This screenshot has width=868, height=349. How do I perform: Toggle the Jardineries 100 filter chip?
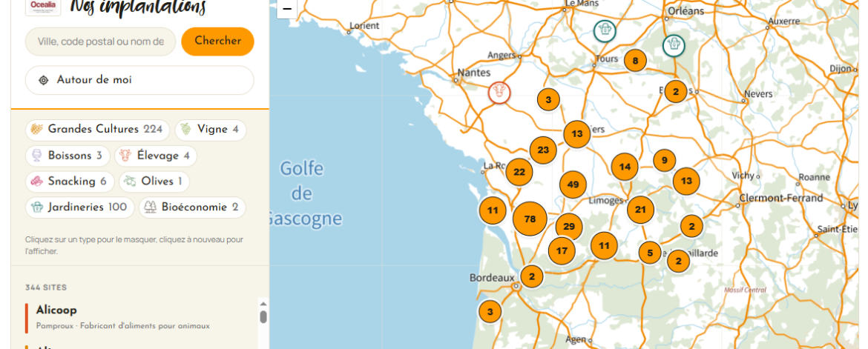coord(79,207)
